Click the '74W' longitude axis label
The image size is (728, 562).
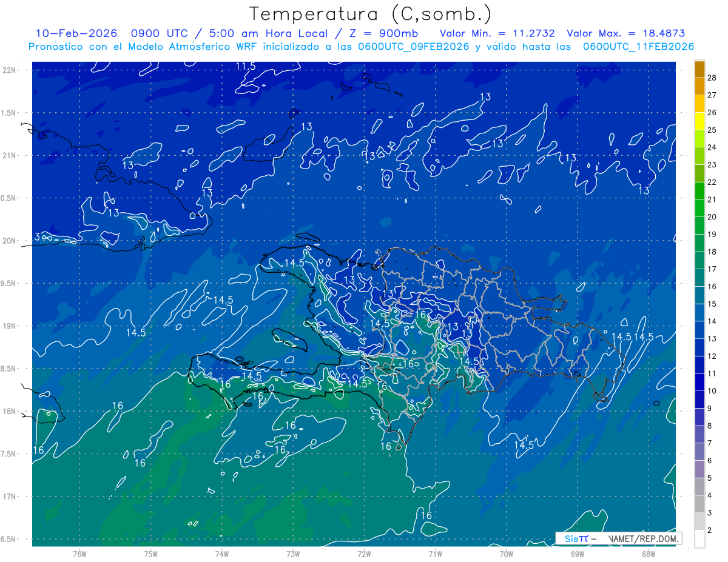[221, 554]
